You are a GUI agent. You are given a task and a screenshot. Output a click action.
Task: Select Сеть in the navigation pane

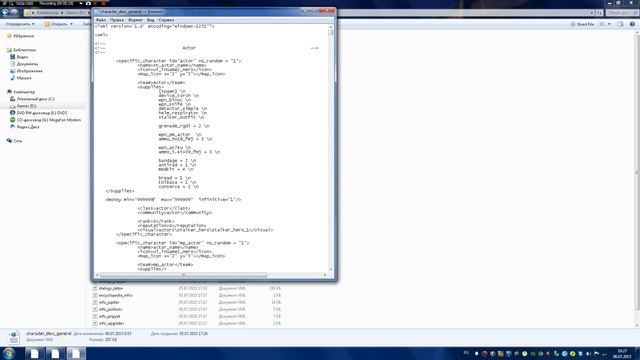pyautogui.click(x=18, y=140)
